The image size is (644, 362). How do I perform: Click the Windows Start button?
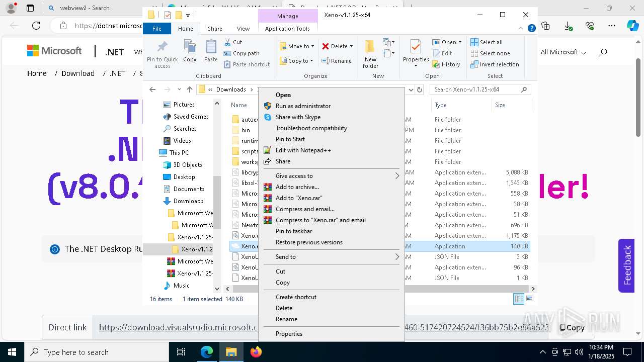(12, 352)
